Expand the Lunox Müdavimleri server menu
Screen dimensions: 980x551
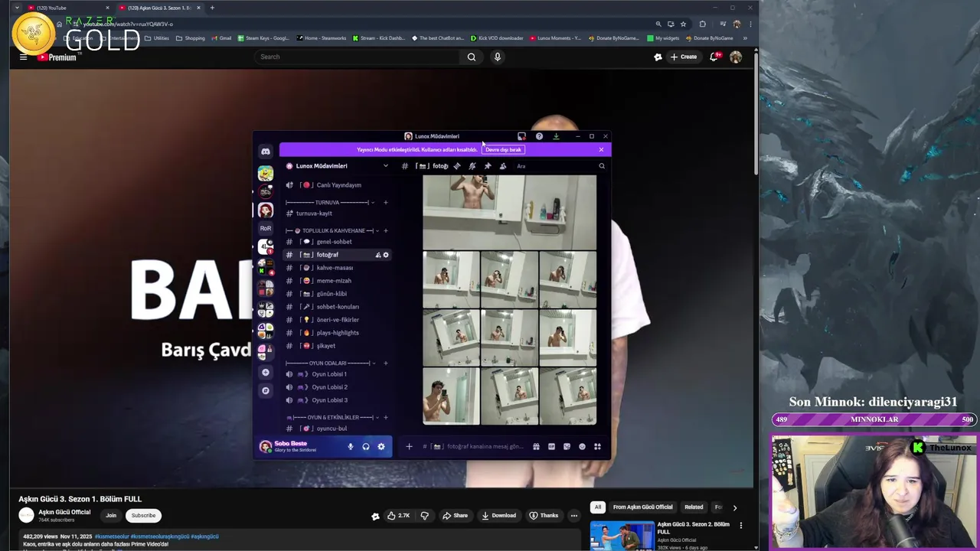pyautogui.click(x=385, y=166)
